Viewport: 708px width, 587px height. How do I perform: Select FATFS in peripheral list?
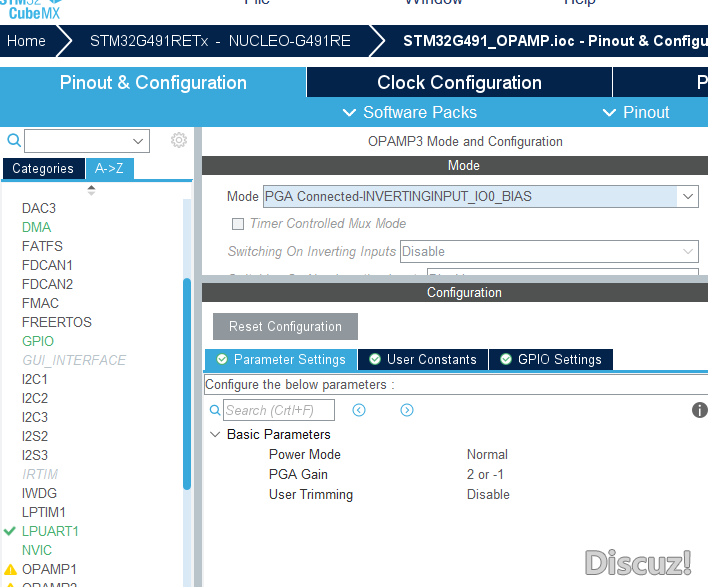tap(42, 246)
